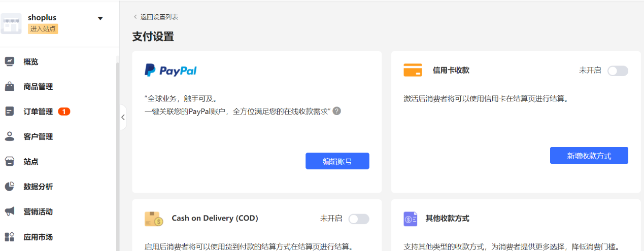Click the 编辑账号 button
The width and height of the screenshot is (644, 251).
pos(337,161)
